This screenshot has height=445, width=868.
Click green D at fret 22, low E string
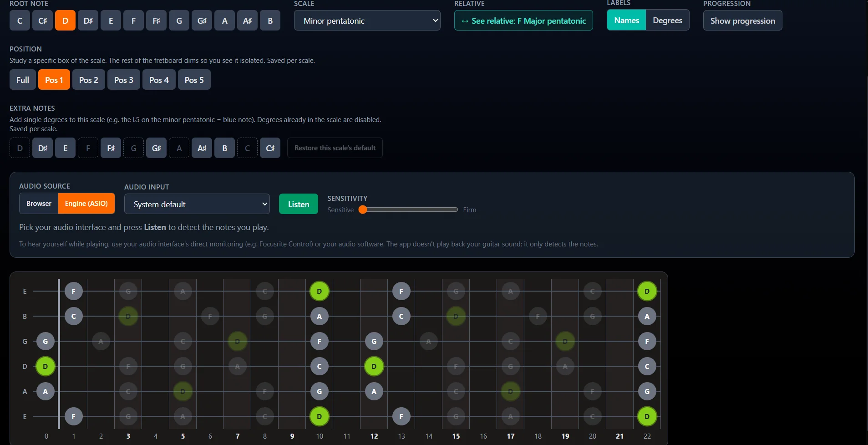click(x=647, y=416)
